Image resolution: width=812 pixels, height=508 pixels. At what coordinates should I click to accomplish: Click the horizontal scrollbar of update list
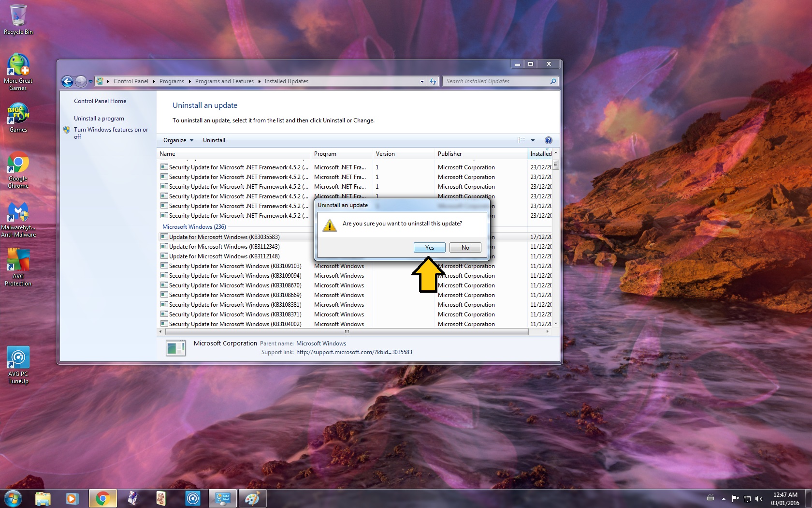[347, 332]
